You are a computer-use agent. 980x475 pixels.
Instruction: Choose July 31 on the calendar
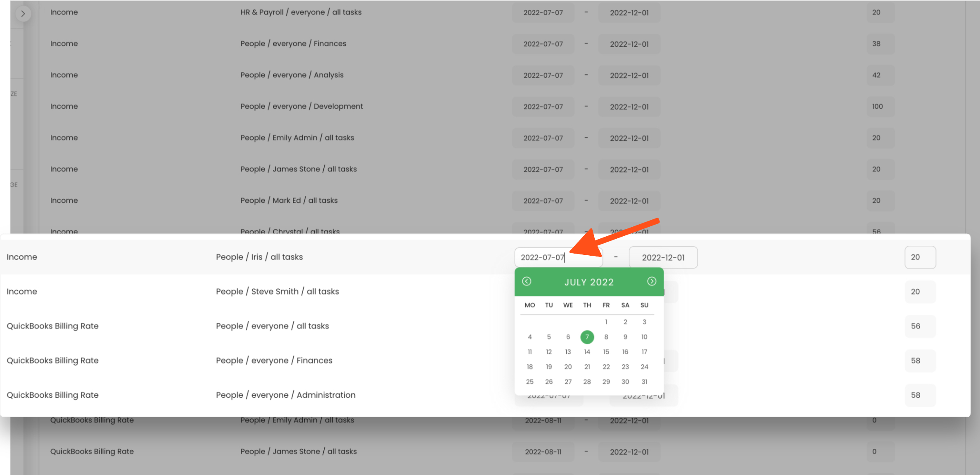click(x=644, y=382)
